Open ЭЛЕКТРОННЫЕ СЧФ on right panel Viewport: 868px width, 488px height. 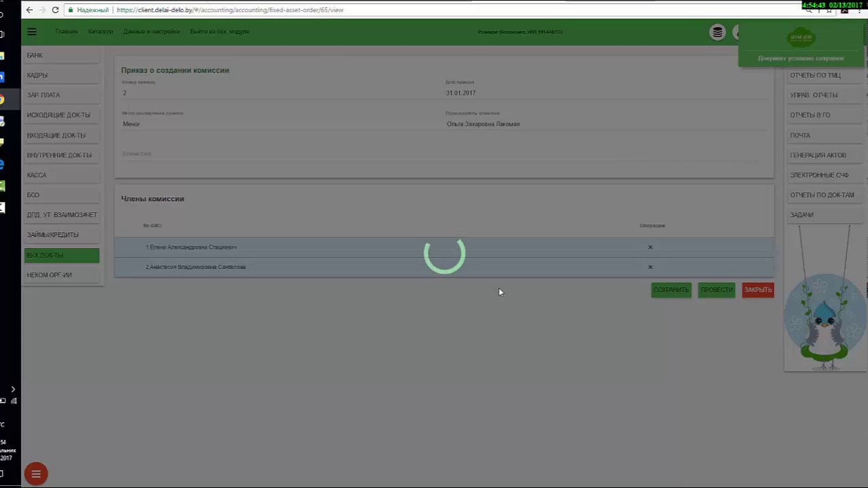coord(824,175)
